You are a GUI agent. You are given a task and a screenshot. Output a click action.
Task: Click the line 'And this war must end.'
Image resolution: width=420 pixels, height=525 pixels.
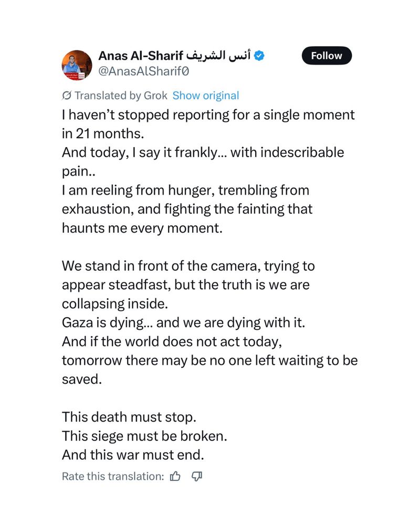(x=133, y=455)
